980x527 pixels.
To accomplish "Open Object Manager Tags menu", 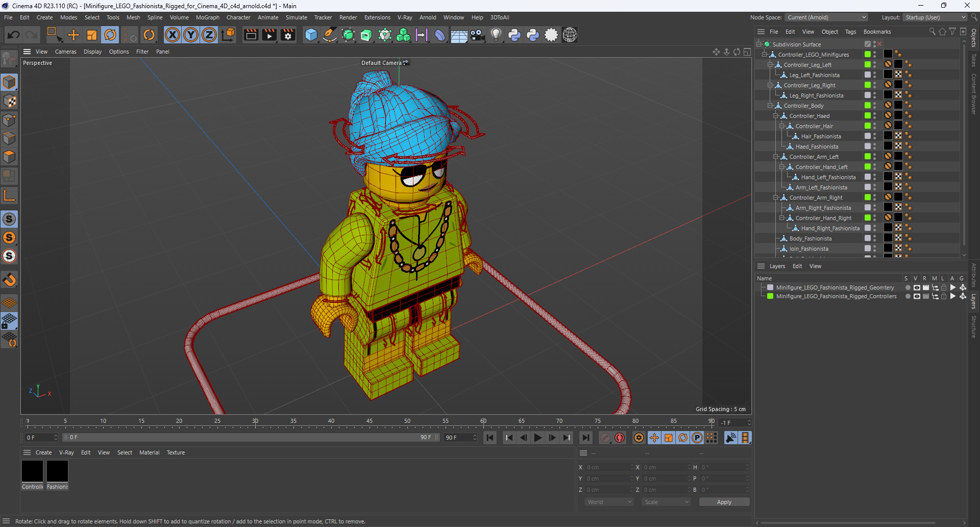I will [x=850, y=32].
